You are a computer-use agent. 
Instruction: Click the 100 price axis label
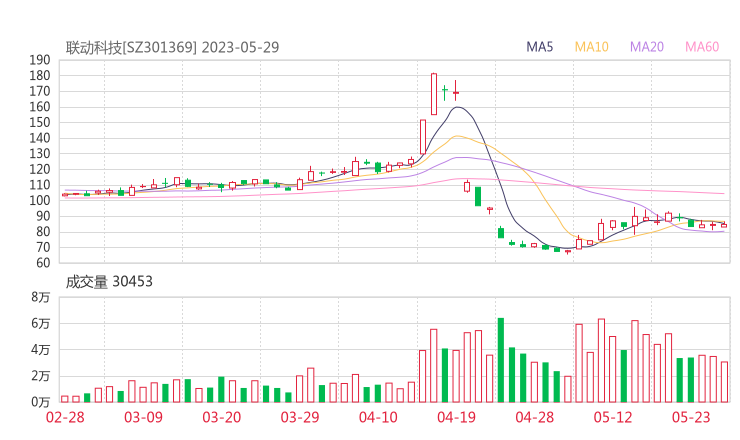(x=40, y=201)
